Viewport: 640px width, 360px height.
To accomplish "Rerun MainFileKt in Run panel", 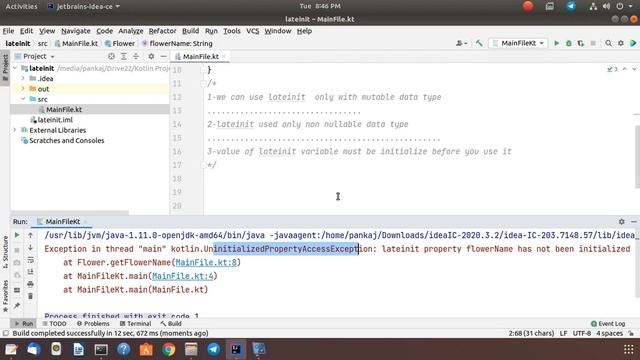I will [x=17, y=235].
